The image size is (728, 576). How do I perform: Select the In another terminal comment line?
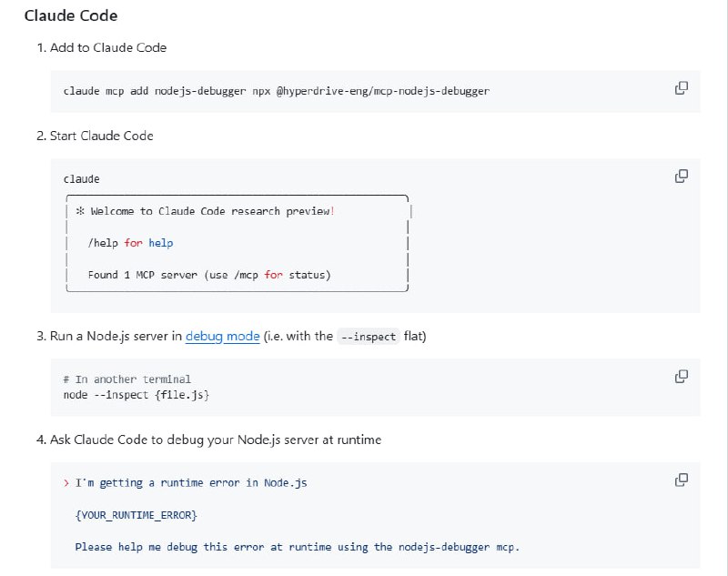point(127,379)
